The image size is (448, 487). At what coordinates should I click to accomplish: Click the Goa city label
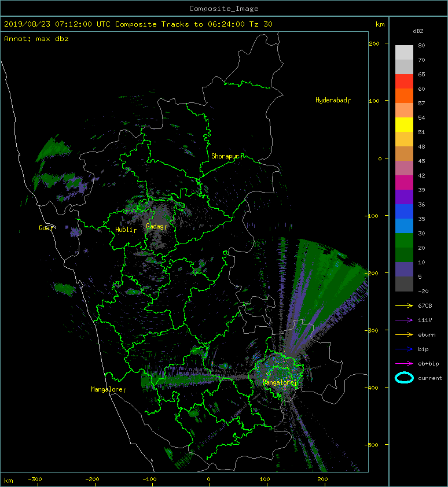(46, 228)
